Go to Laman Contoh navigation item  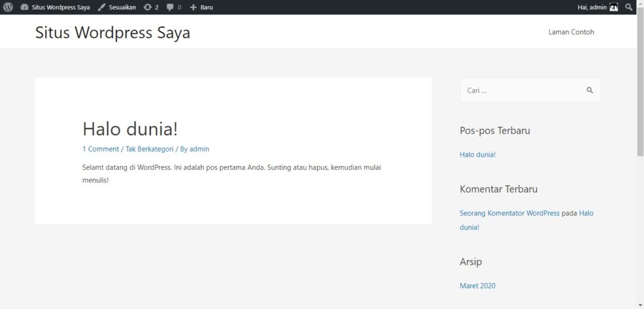pyautogui.click(x=571, y=32)
